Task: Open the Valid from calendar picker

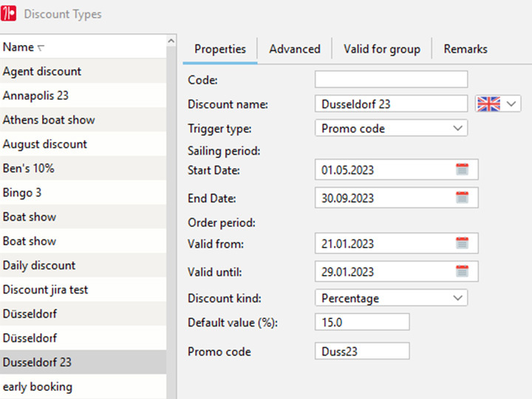Action: point(462,243)
